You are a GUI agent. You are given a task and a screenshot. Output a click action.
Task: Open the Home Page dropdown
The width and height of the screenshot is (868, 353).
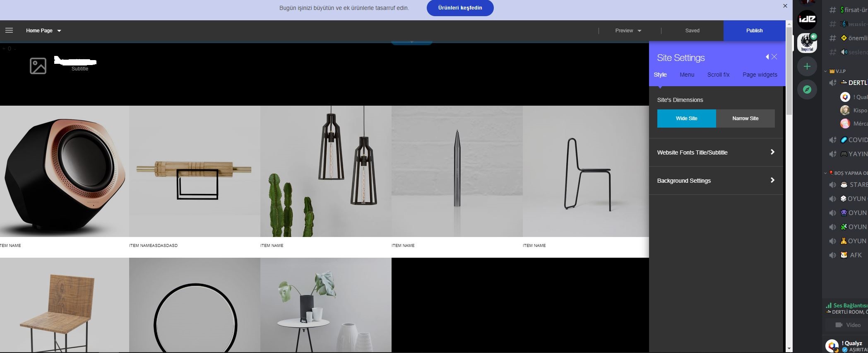(x=43, y=31)
